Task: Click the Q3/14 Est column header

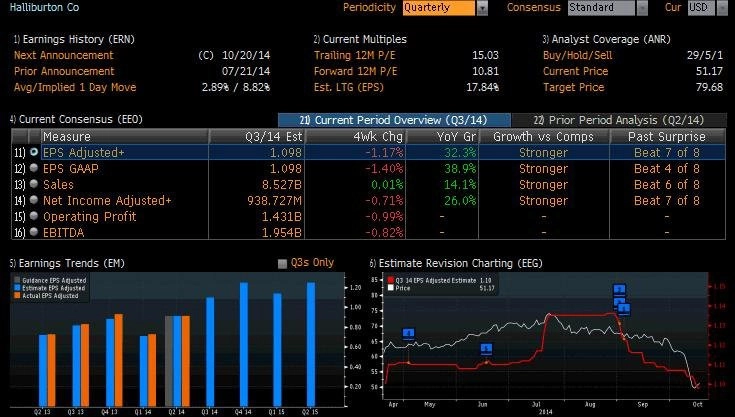Action: pos(257,136)
